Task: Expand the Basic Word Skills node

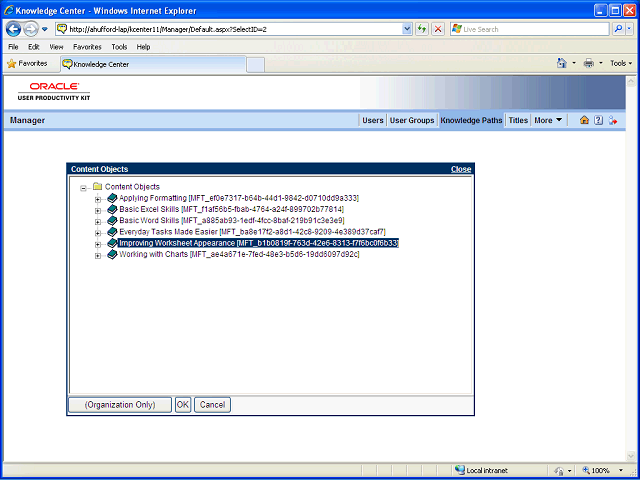Action: [x=98, y=222]
